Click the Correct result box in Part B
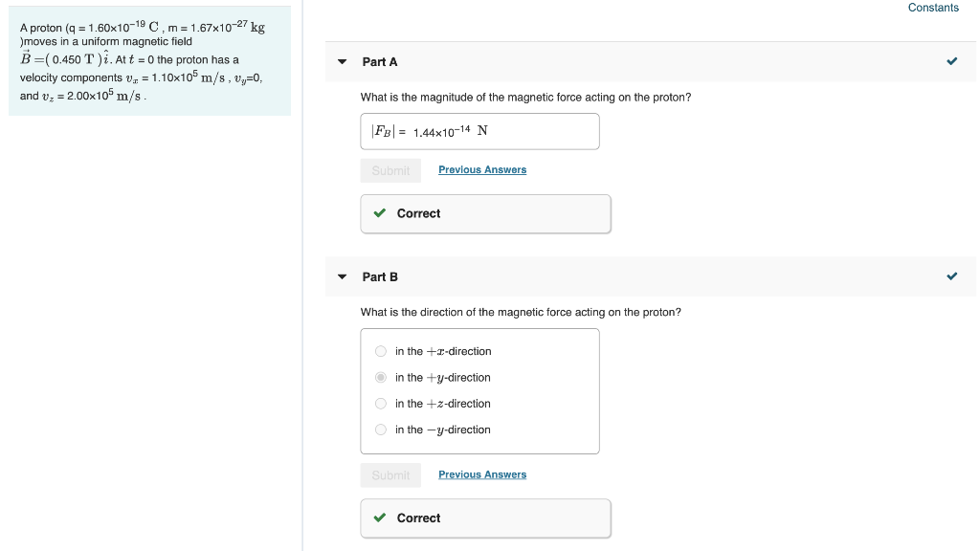Image resolution: width=980 pixels, height=551 pixels. coord(485,518)
